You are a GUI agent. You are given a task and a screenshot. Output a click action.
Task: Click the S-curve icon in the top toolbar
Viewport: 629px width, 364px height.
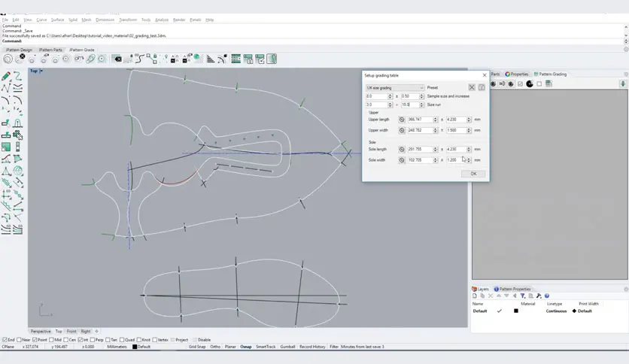pyautogui.click(x=140, y=59)
